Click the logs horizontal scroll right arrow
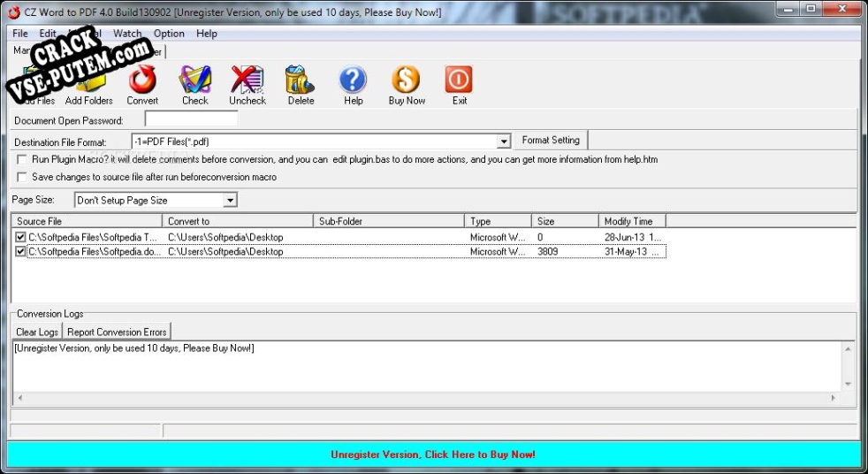This screenshot has height=474, width=868. coord(834,398)
